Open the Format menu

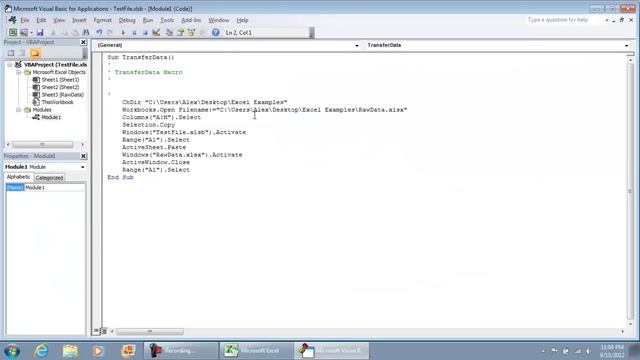point(102,20)
